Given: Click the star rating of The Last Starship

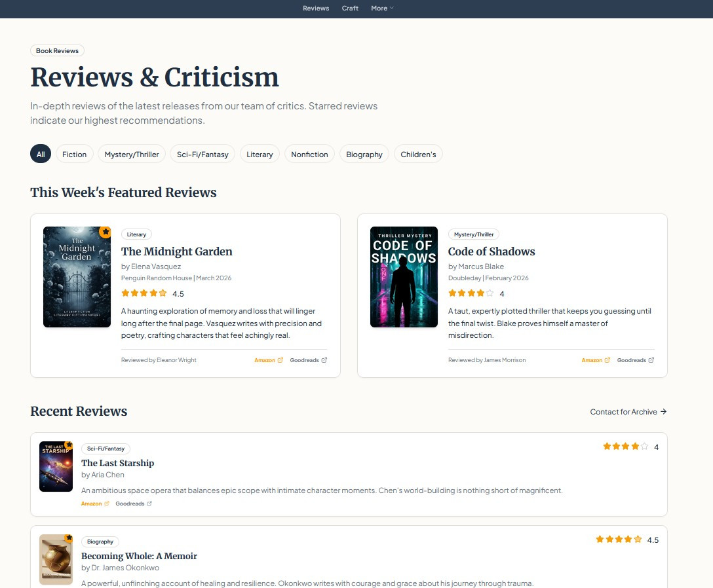Looking at the screenshot, I should (x=625, y=447).
